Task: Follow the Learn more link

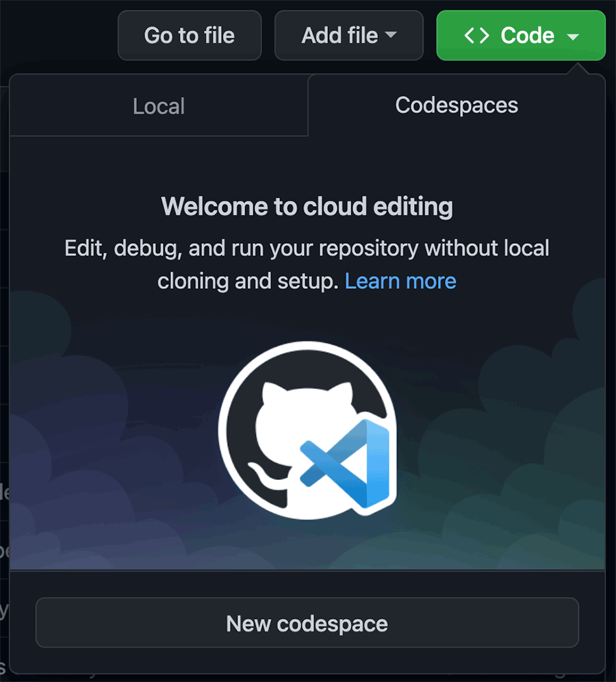Action: (x=400, y=281)
